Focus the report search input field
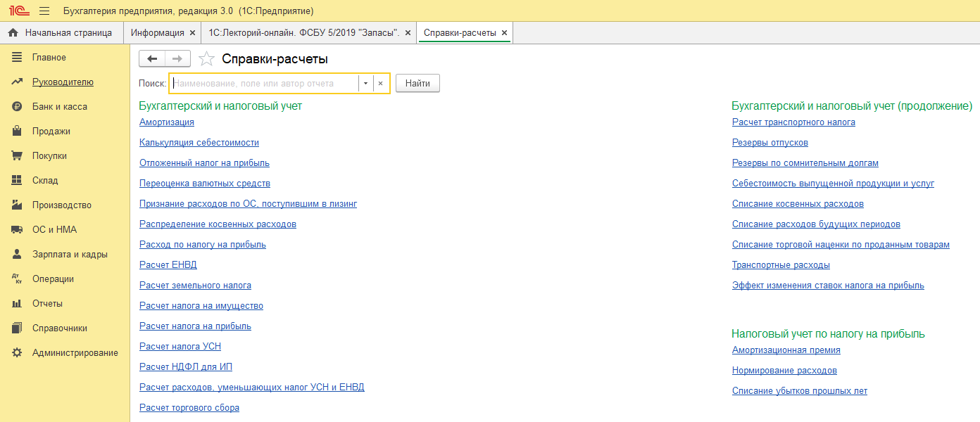Viewport: 980px width, 422px height. coord(264,84)
